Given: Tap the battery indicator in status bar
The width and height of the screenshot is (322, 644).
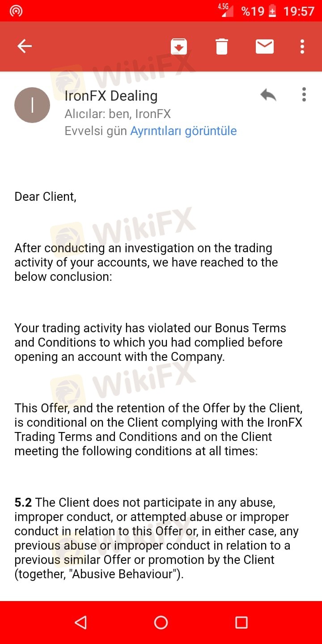Looking at the screenshot, I should click(272, 11).
